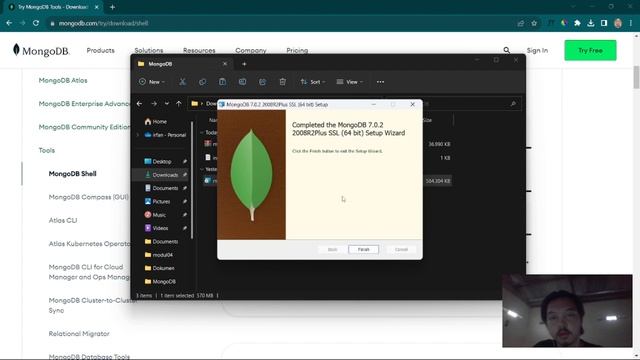Select pinned Documents in navigation pane
The image size is (640, 360).
click(x=162, y=188)
